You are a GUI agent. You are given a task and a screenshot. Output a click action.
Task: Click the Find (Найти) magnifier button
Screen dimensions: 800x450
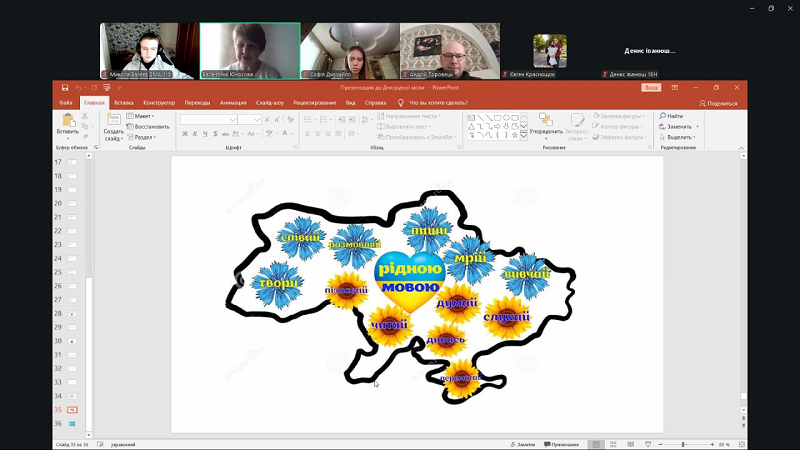[675, 116]
